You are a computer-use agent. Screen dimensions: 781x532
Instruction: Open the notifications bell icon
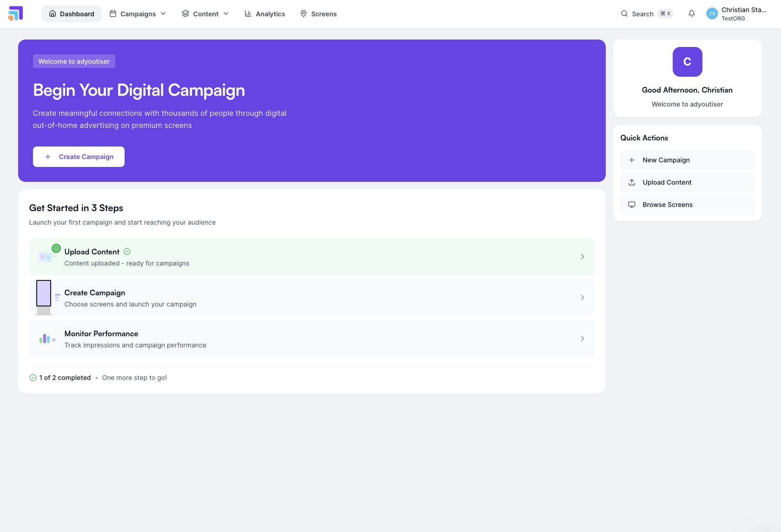pos(692,13)
